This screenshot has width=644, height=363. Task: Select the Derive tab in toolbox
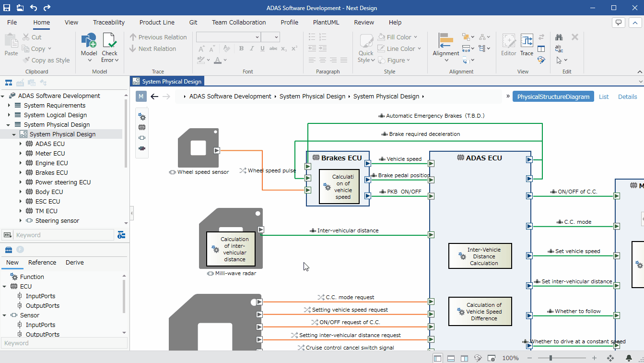tap(74, 262)
